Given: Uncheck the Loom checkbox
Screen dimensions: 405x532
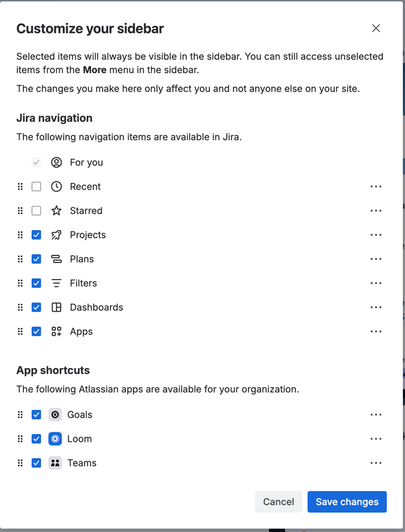Looking at the screenshot, I should (36, 439).
